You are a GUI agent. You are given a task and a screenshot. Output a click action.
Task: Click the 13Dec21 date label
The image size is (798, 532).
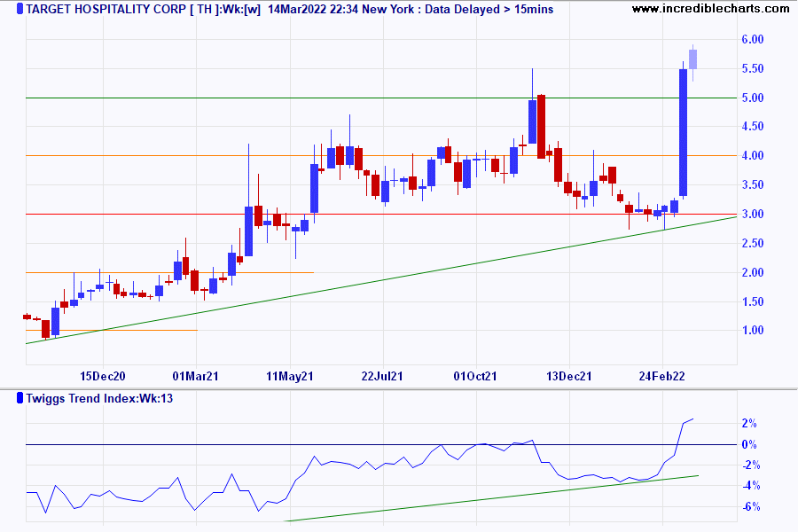coord(569,376)
